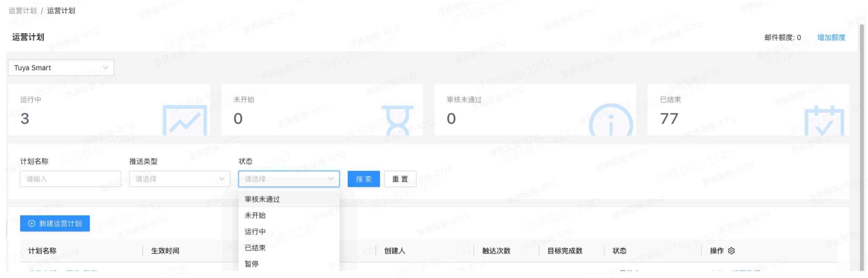Click the 重置 button
The height and width of the screenshot is (278, 868).
400,179
